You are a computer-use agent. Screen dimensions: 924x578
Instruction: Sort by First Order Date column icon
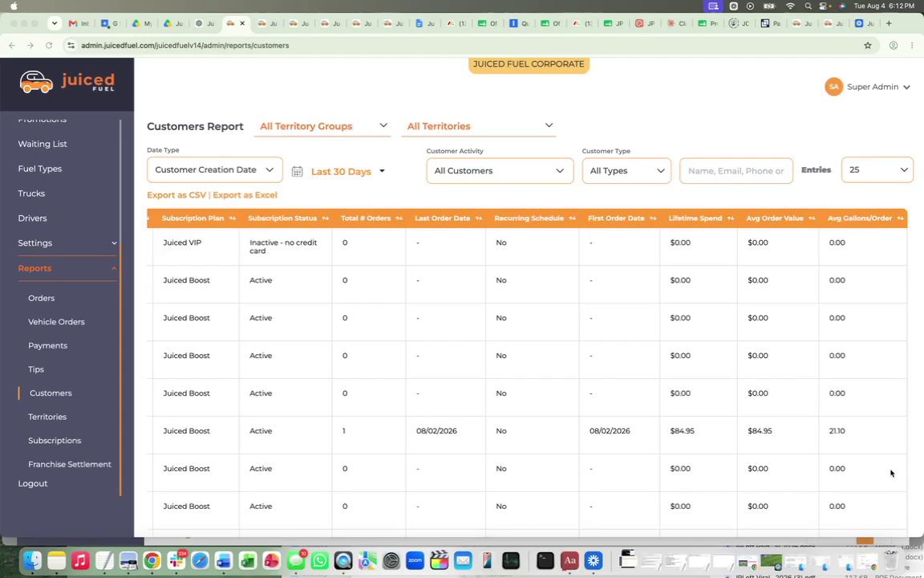tap(653, 218)
